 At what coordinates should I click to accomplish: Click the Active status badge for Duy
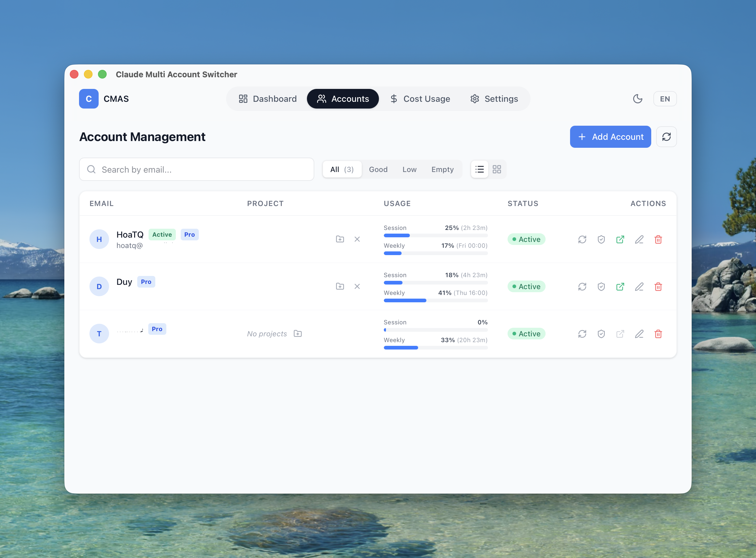click(x=526, y=286)
